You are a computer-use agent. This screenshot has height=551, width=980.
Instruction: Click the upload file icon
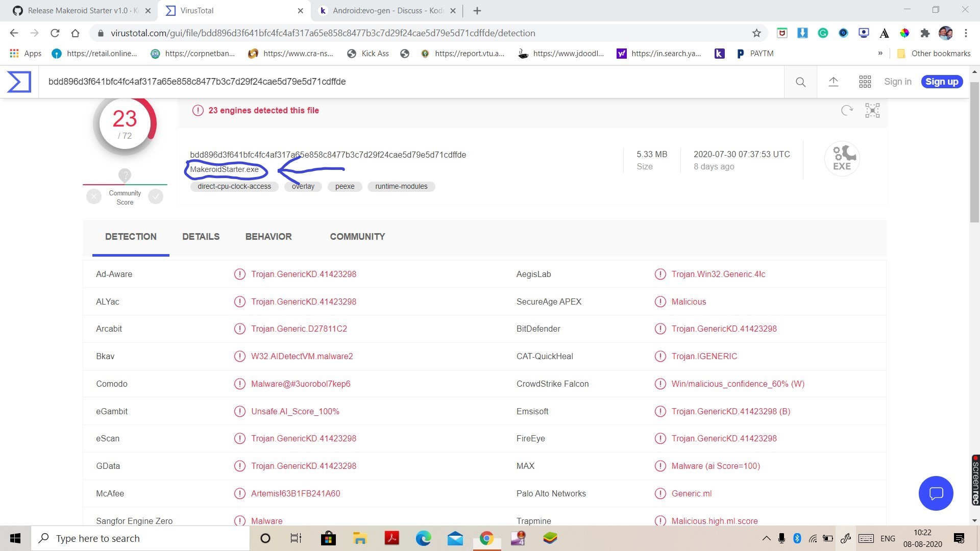(x=834, y=82)
